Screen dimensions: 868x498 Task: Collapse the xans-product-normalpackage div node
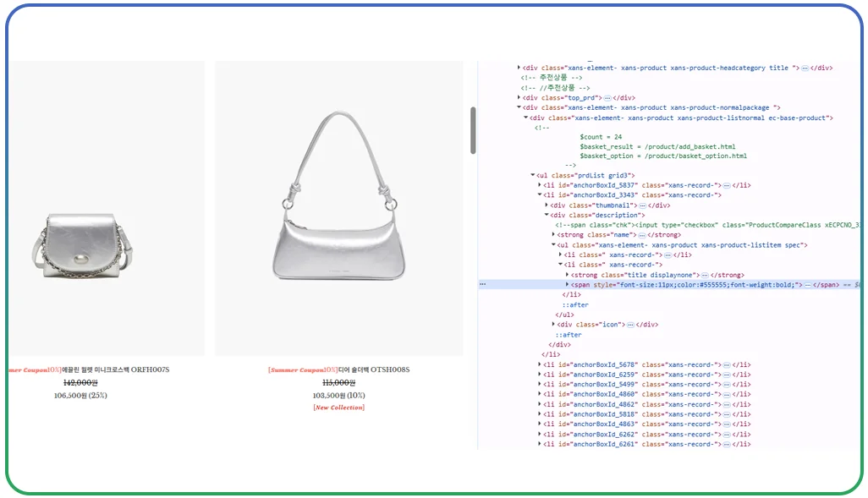coord(519,107)
